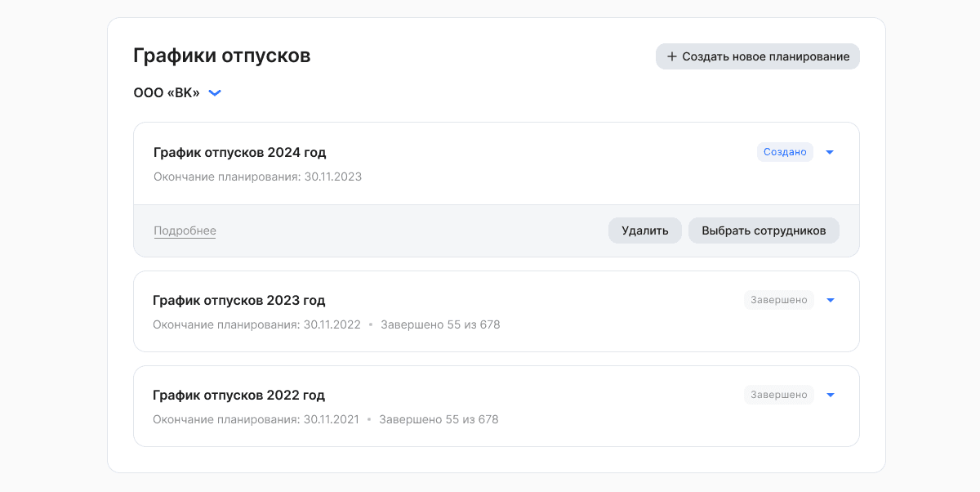Click the Завершено 55 из 678 text for 2023
The width and height of the screenshot is (980, 492).
pyautogui.click(x=440, y=324)
